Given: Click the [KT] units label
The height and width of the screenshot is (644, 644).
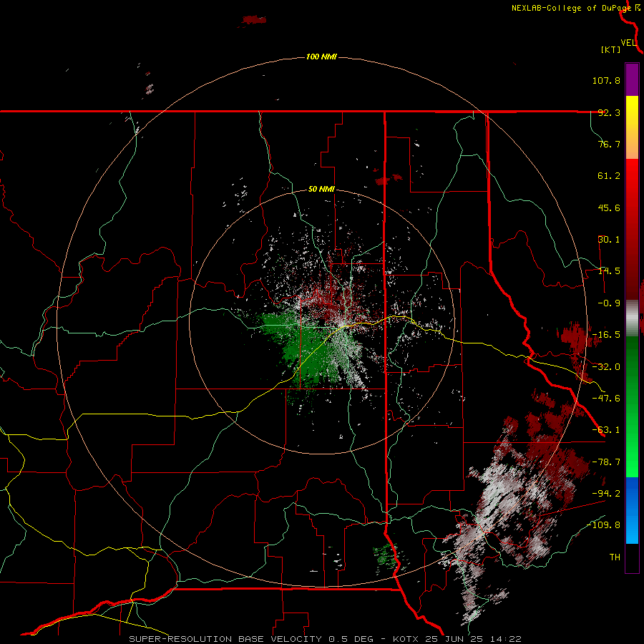Looking at the screenshot, I should 611,50.
